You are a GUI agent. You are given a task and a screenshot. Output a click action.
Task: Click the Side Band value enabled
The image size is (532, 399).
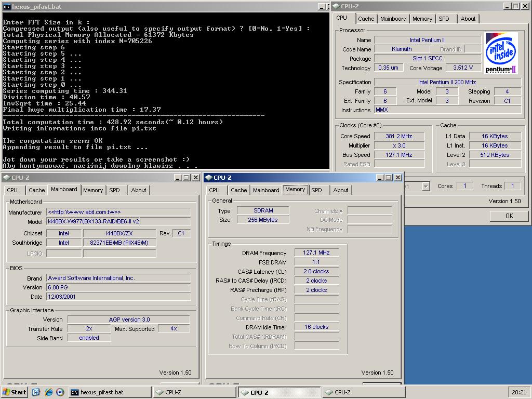coord(89,338)
